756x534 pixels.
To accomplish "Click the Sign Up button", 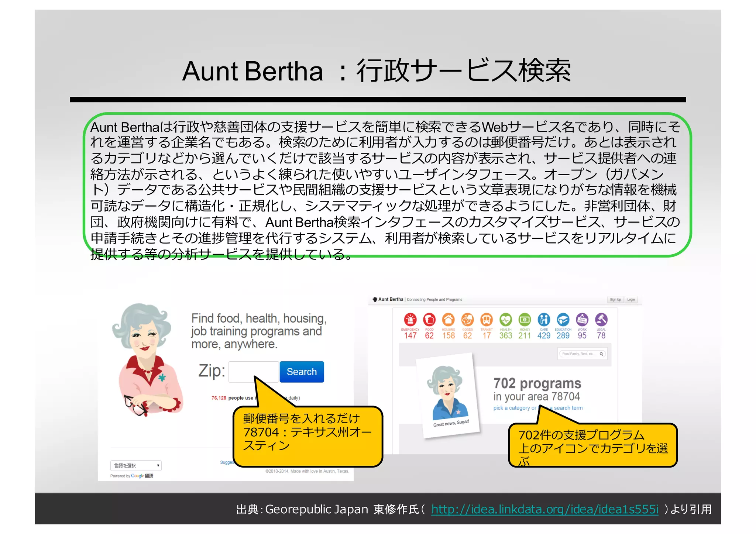I will [x=615, y=300].
